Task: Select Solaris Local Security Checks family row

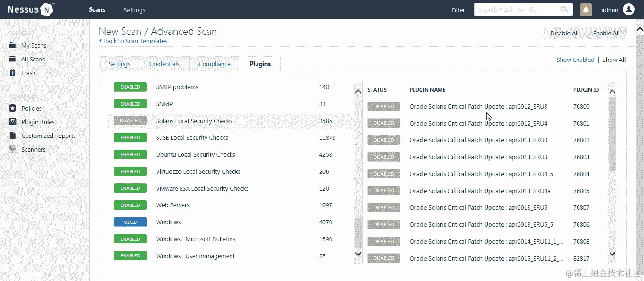Action: [x=231, y=121]
